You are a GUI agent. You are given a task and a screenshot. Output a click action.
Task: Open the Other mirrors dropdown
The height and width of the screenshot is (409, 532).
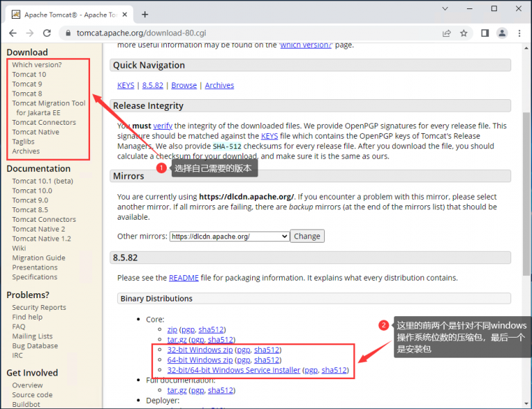click(229, 236)
